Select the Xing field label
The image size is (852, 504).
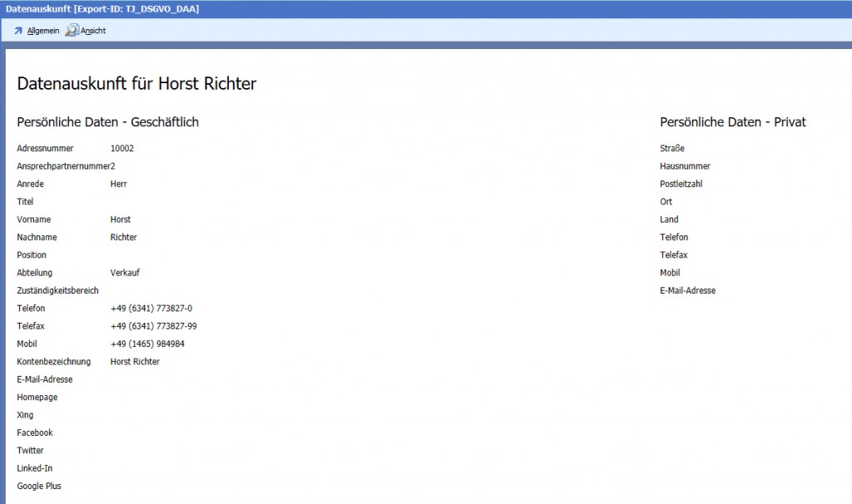(25, 415)
